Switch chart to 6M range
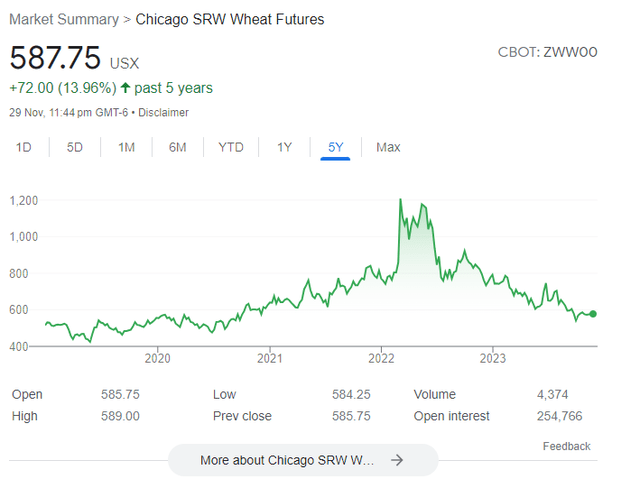 click(x=177, y=147)
